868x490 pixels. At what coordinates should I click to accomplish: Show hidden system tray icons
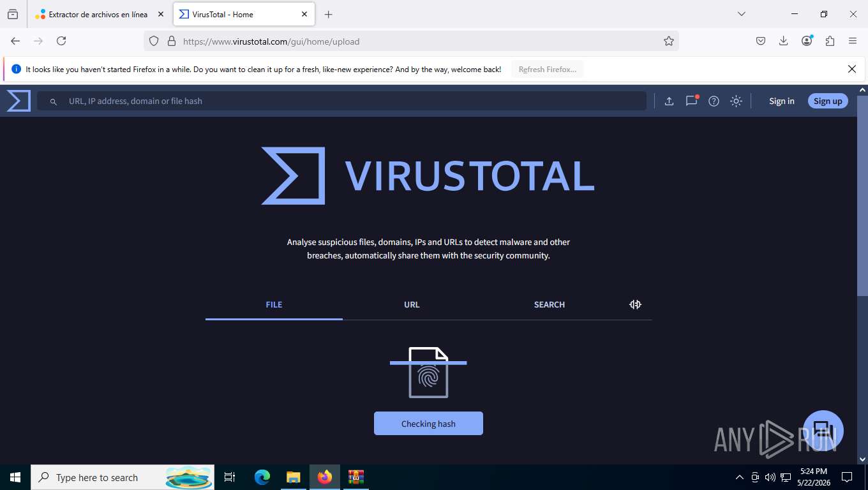740,477
